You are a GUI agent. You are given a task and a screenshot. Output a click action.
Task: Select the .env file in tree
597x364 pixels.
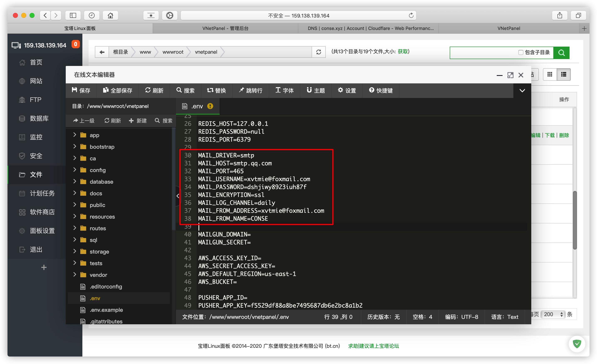coord(95,298)
